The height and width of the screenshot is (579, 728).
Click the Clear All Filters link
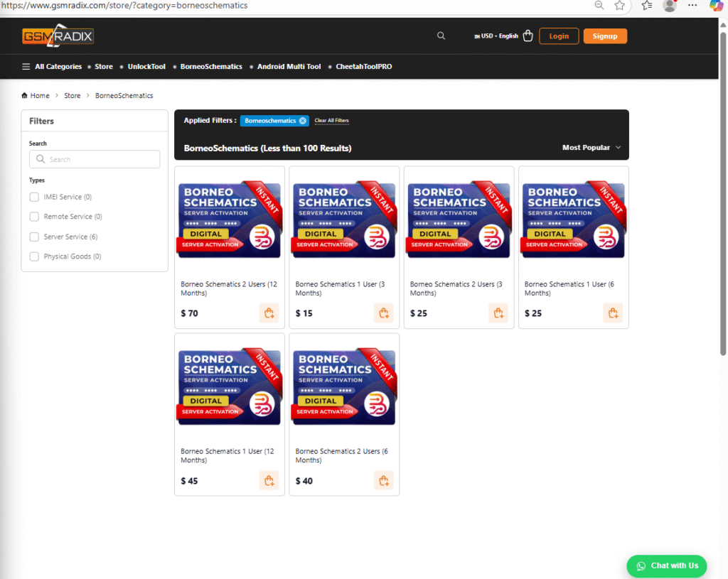coord(332,121)
